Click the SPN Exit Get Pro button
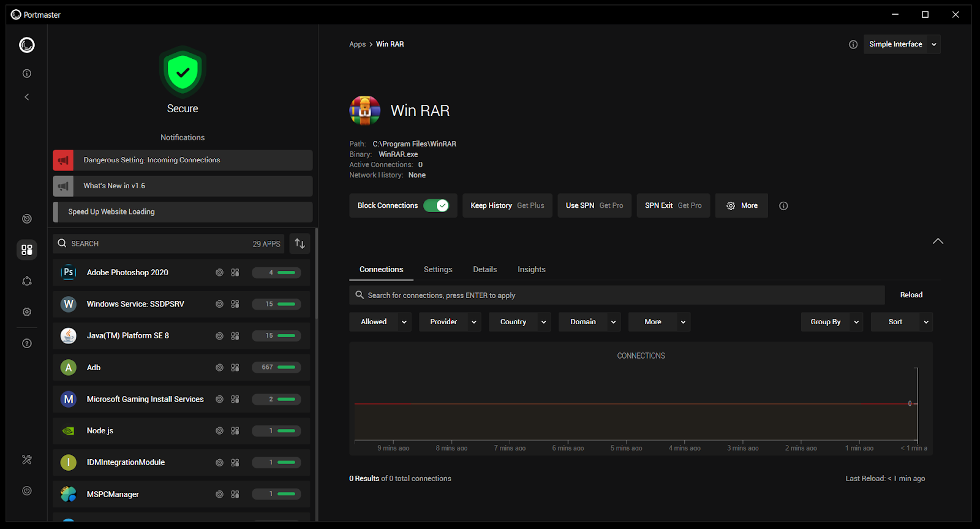Image resolution: width=980 pixels, height=529 pixels. (673, 205)
